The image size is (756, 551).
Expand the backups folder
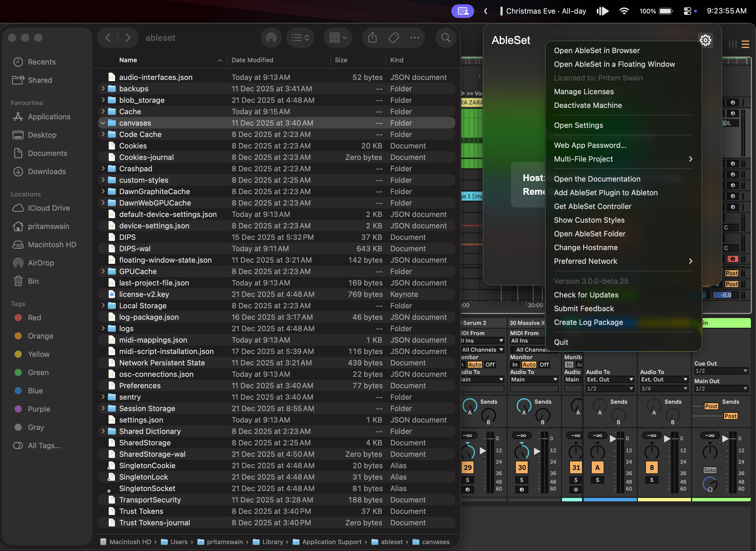103,89
